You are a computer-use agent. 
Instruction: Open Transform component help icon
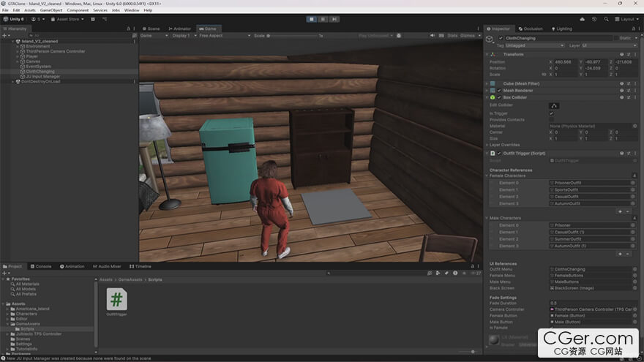coord(621,54)
